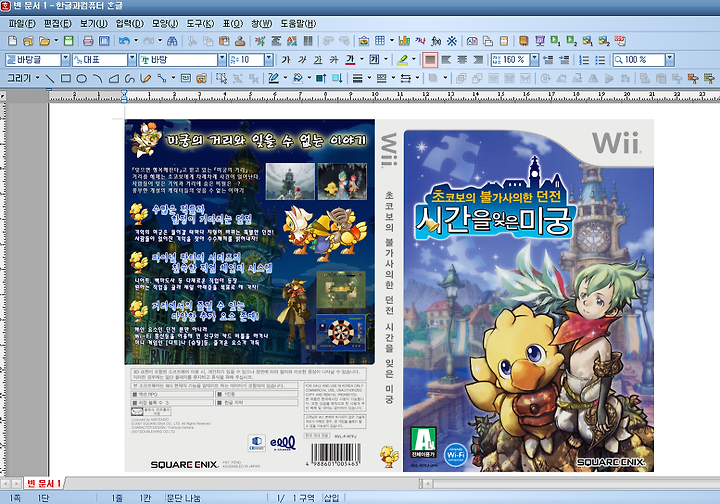Image resolution: width=720 pixels, height=504 pixels.
Task: Apply numbered list formatting
Action: click(584, 60)
